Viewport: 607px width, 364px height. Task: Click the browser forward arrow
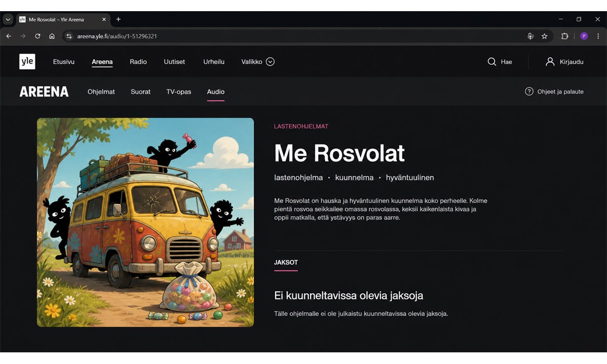click(23, 36)
